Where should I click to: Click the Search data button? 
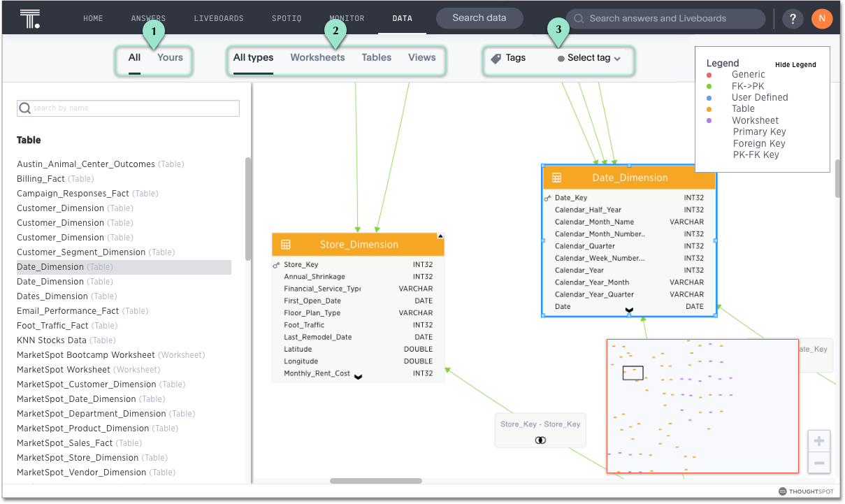coord(479,18)
